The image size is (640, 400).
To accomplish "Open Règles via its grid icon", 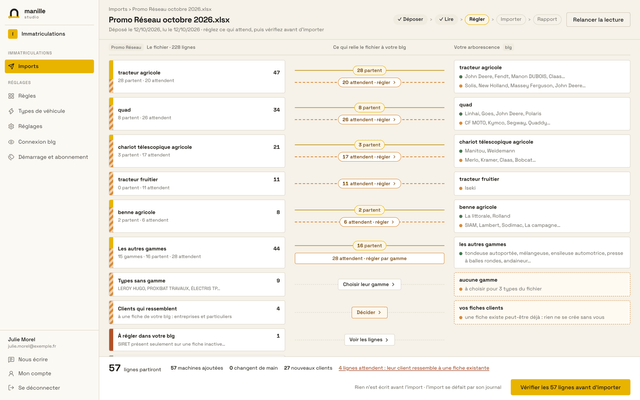I will click(x=11, y=96).
